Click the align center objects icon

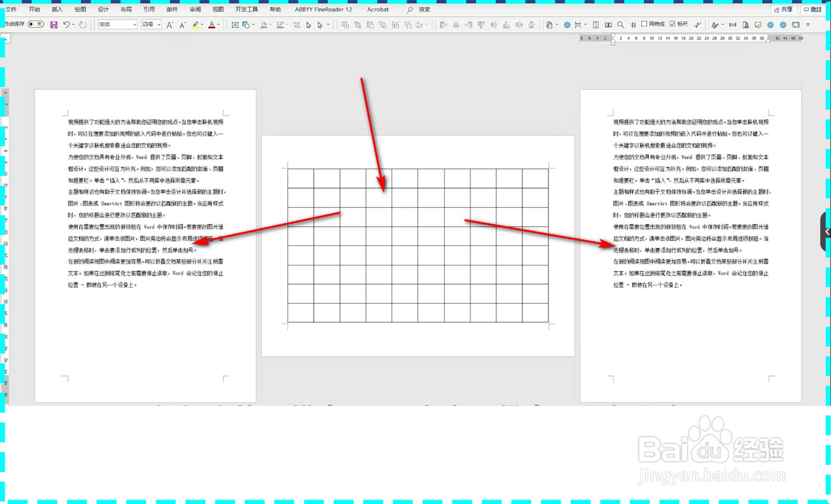[x=456, y=24]
